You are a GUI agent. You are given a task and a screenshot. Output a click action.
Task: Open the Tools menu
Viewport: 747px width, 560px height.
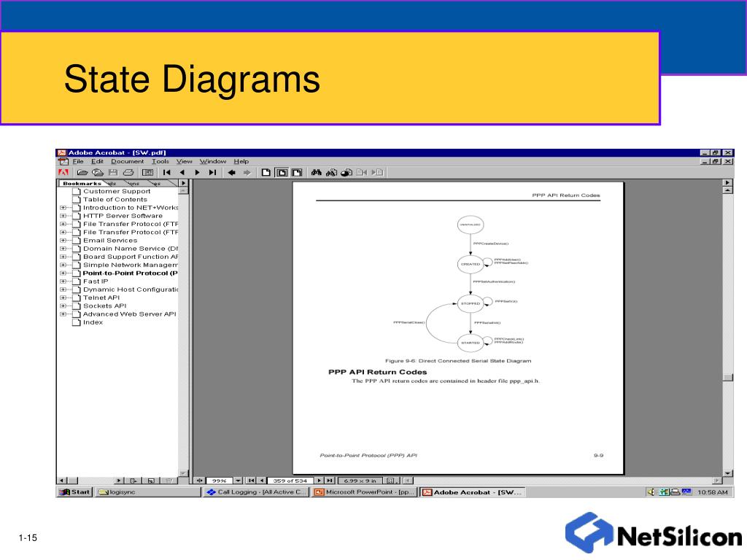(x=160, y=161)
